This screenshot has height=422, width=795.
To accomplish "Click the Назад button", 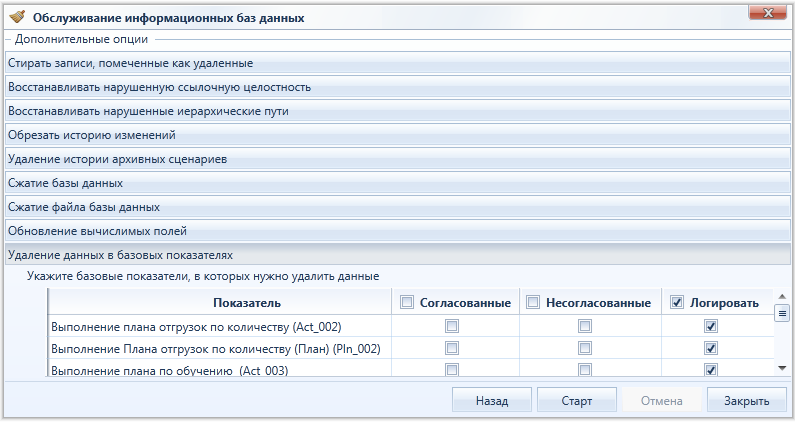I will click(x=492, y=400).
